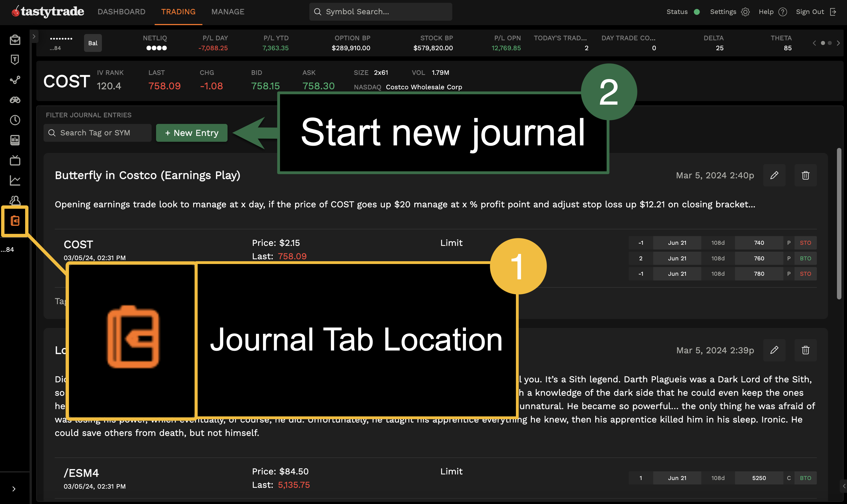The width and height of the screenshot is (847, 504).
Task: Open the Trade tool via the T shield icon
Action: [x=15, y=60]
